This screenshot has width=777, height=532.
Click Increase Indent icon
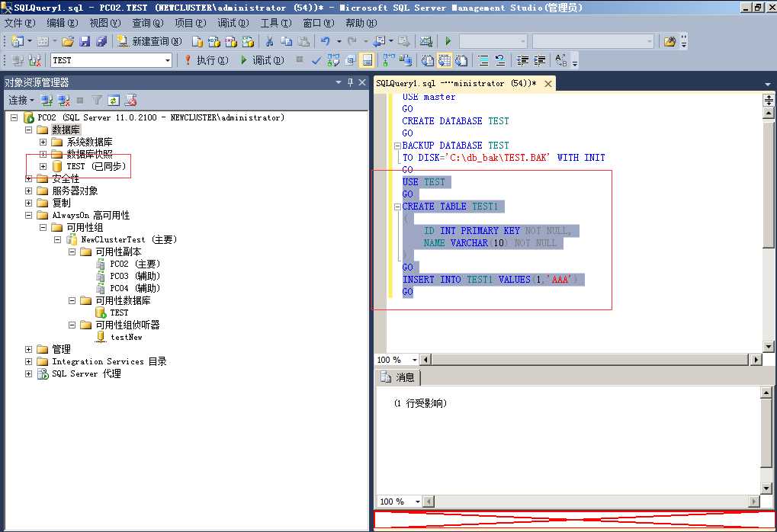point(539,60)
